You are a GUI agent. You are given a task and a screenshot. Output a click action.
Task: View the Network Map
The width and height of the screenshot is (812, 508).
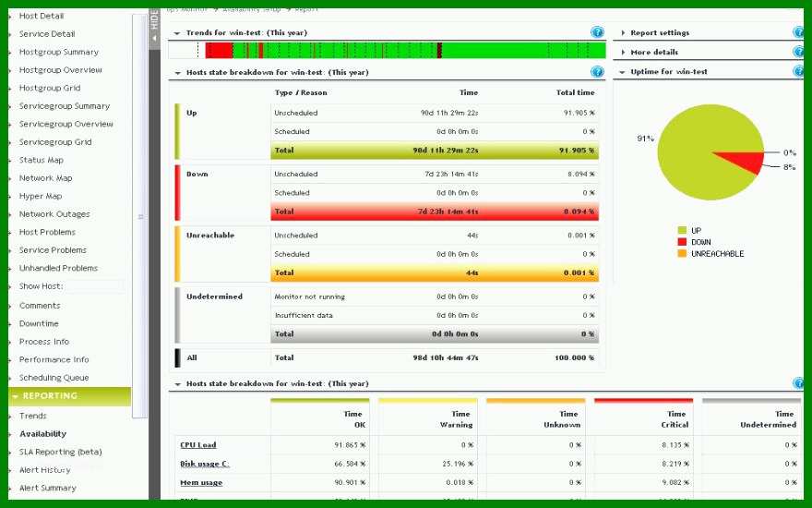pos(45,178)
